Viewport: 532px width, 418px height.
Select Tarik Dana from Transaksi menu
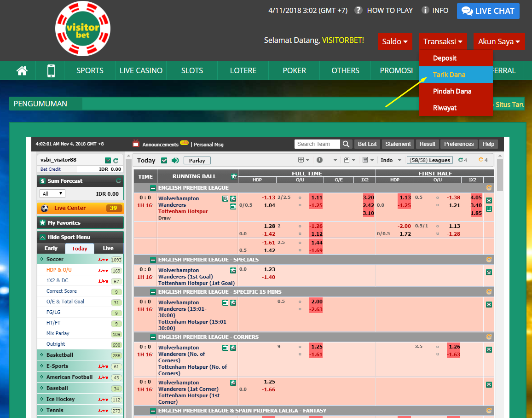456,75
